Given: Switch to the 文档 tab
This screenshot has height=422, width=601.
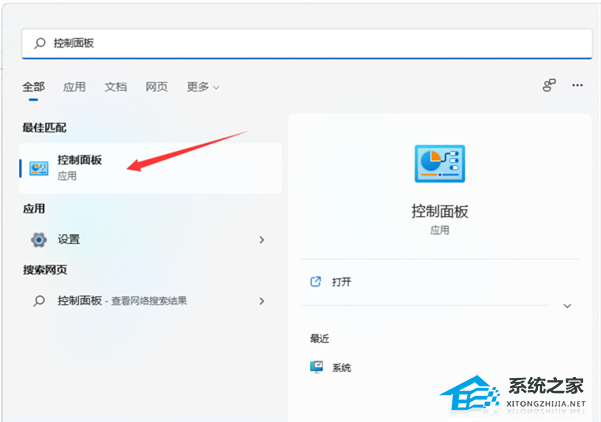Looking at the screenshot, I should (x=116, y=87).
